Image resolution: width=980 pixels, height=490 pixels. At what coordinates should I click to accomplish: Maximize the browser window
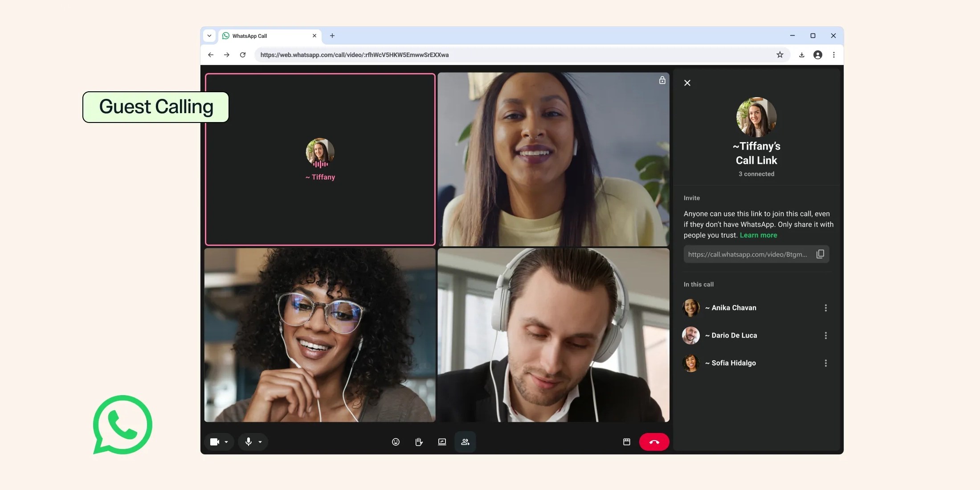[x=813, y=36]
